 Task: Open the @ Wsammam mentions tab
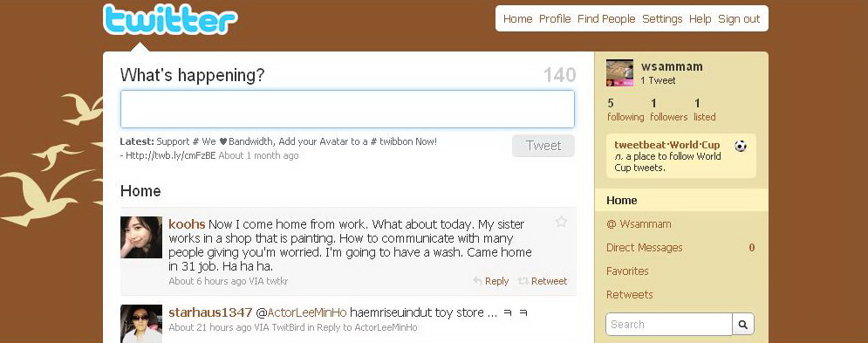click(639, 223)
